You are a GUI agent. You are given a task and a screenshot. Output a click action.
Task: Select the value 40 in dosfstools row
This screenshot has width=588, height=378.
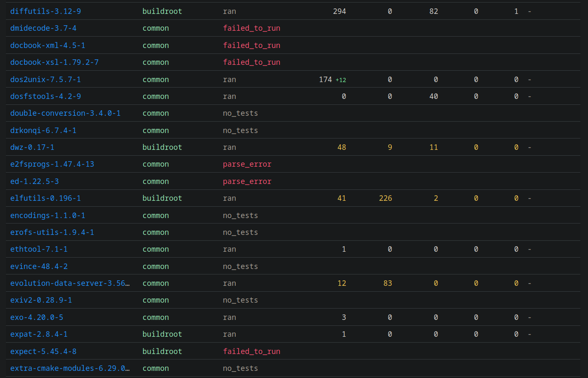coord(434,96)
